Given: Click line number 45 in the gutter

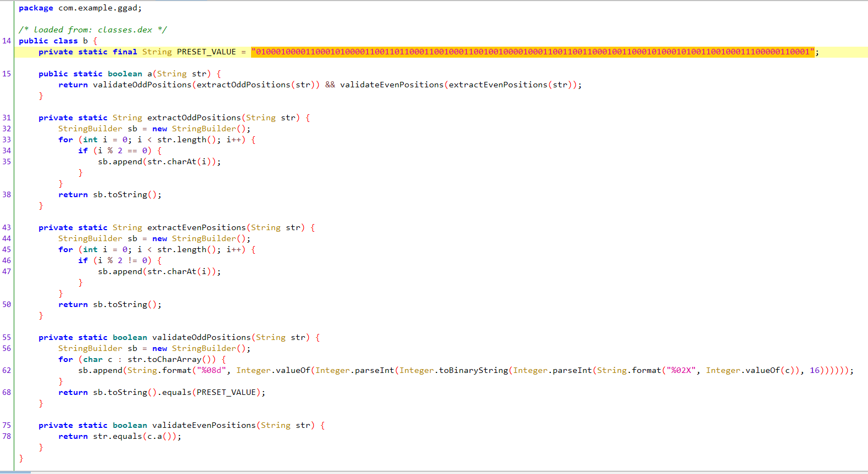Looking at the screenshot, I should [x=7, y=250].
